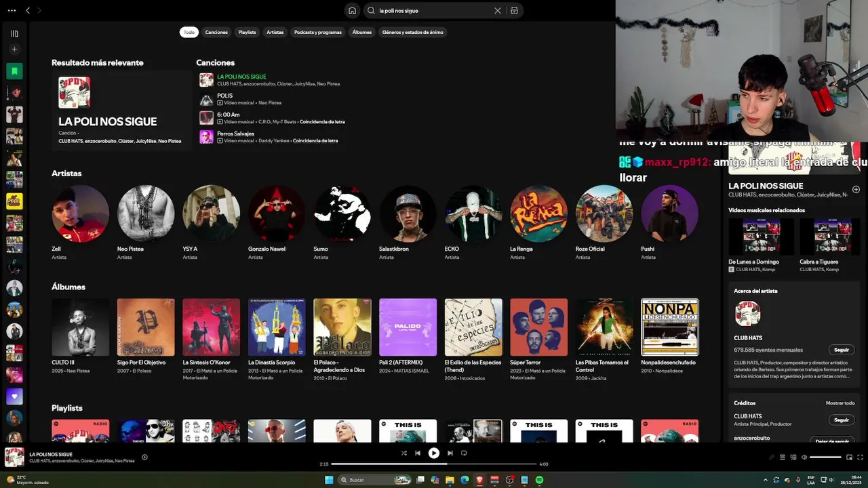
Task: Open artist Neo Pistea
Action: coord(146,222)
